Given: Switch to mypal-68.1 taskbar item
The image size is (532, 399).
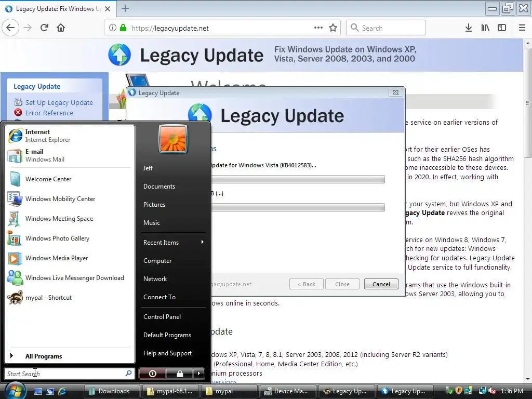Looking at the screenshot, I should coord(170,391).
